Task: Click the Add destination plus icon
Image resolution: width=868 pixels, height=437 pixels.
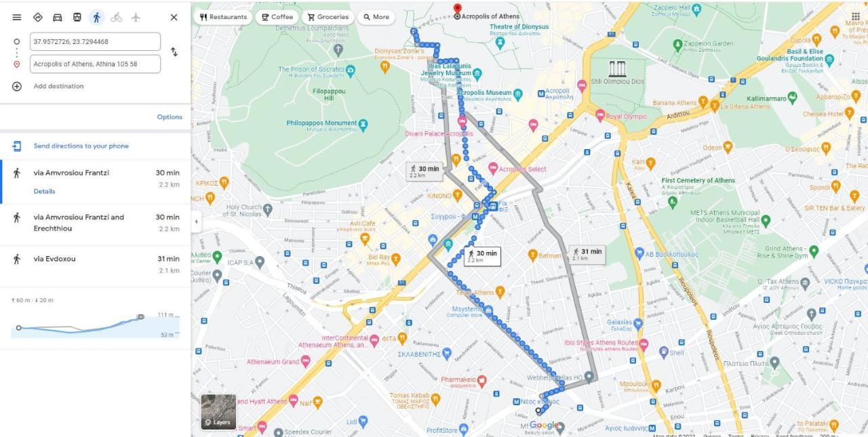Action: tap(17, 86)
